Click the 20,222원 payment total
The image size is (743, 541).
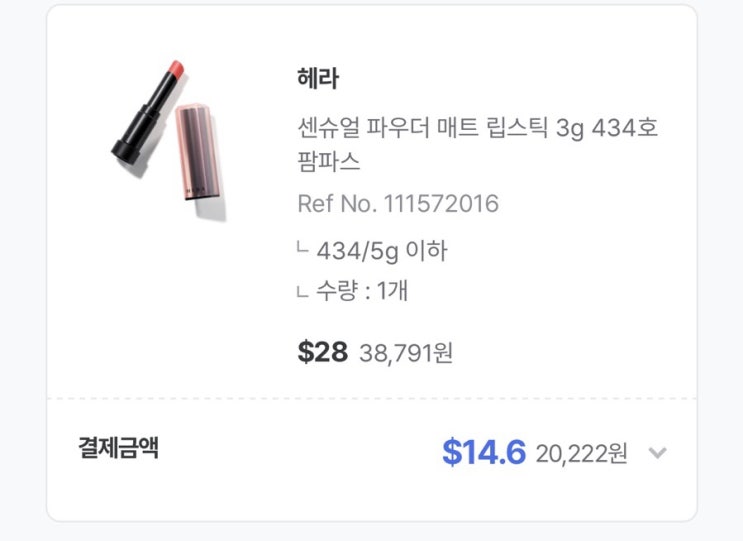[581, 453]
